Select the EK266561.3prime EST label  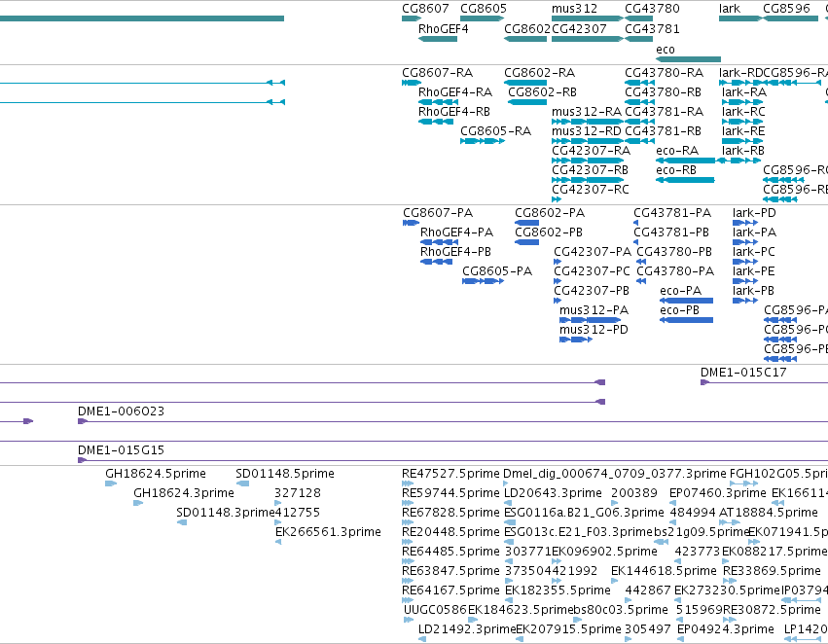(x=328, y=532)
